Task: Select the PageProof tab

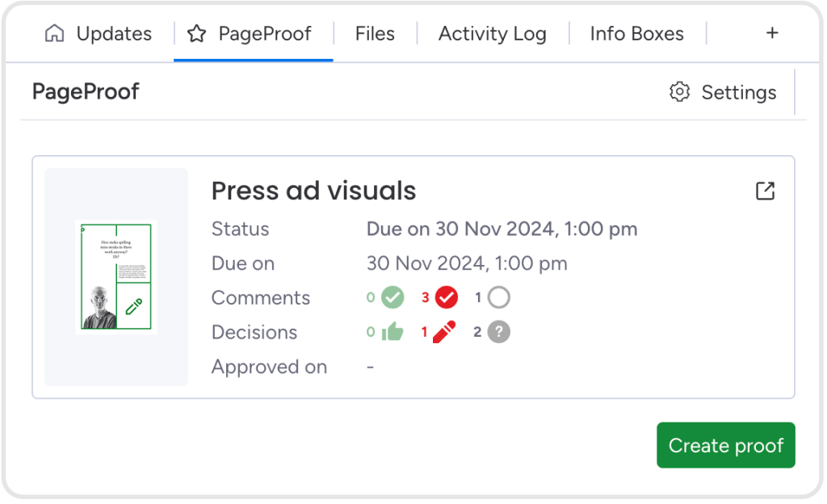Action: pyautogui.click(x=264, y=34)
